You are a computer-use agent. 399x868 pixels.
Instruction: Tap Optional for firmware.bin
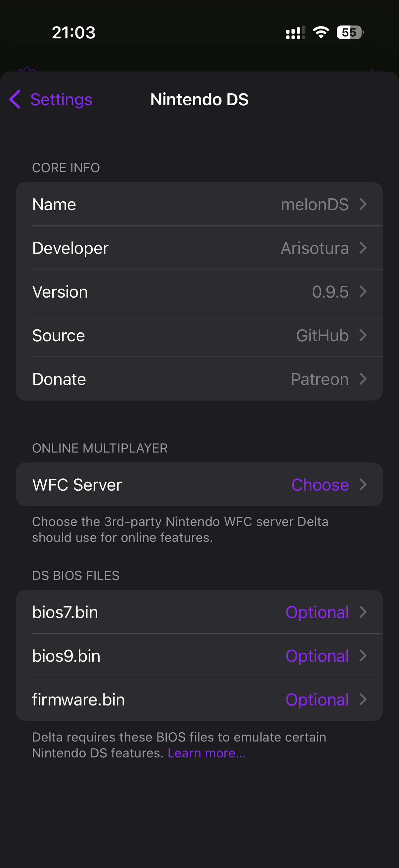click(317, 699)
